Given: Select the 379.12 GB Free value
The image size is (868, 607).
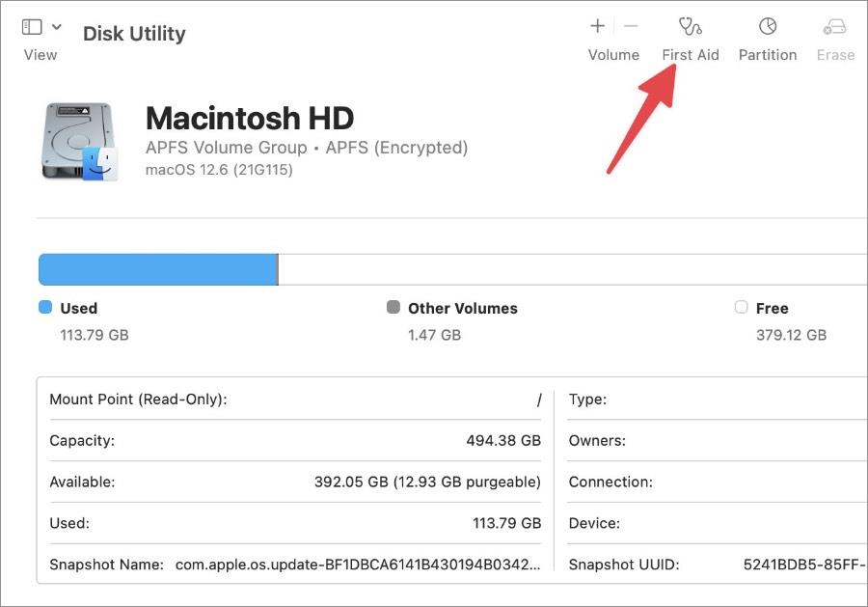Looking at the screenshot, I should pyautogui.click(x=791, y=335).
